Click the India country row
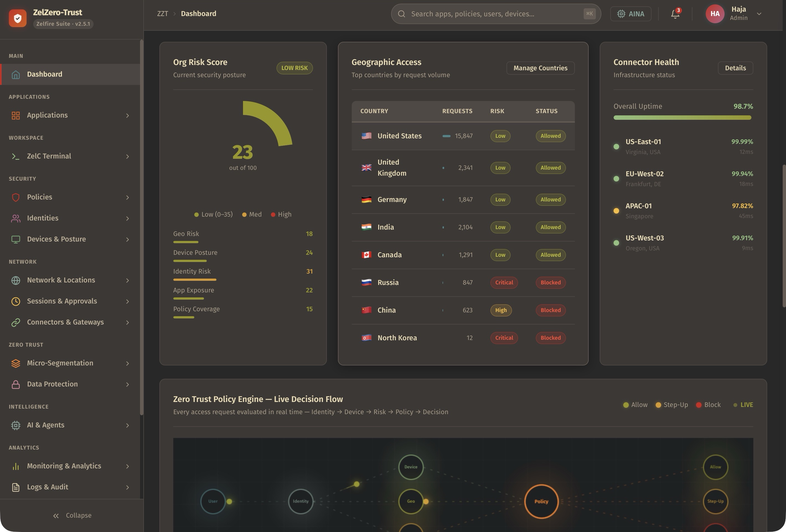786x532 pixels. 463,227
